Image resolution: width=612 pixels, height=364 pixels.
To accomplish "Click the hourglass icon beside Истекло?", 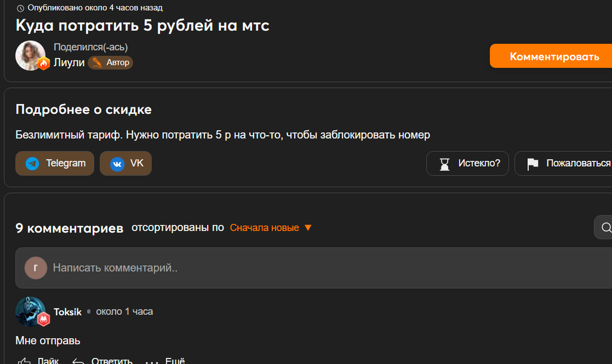I will 445,164.
